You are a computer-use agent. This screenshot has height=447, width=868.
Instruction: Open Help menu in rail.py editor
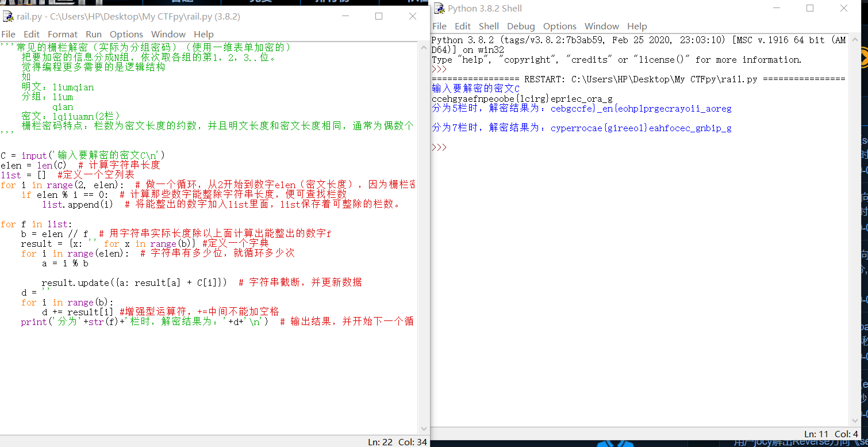[x=203, y=34]
